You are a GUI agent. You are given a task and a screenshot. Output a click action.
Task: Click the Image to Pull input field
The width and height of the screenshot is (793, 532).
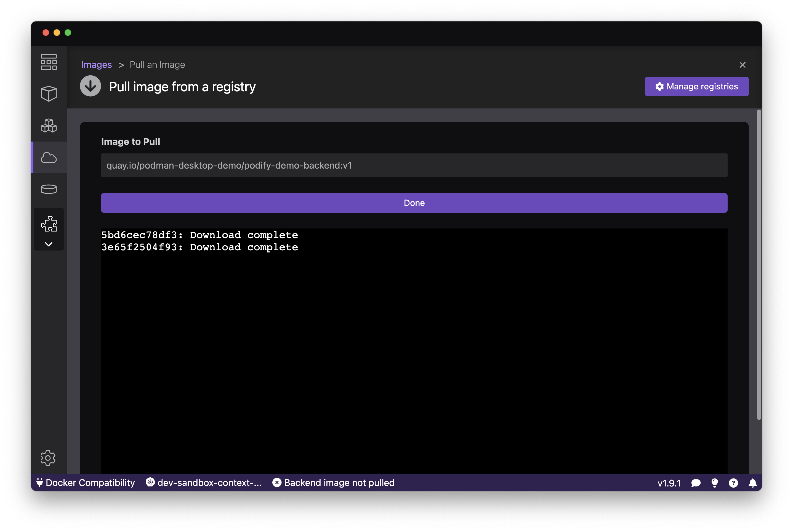(414, 165)
